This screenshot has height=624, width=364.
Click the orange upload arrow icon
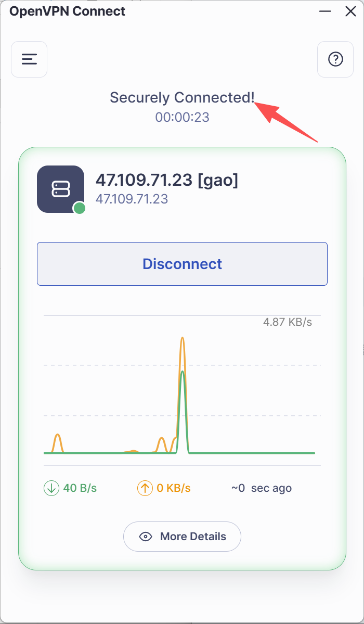[x=145, y=488]
